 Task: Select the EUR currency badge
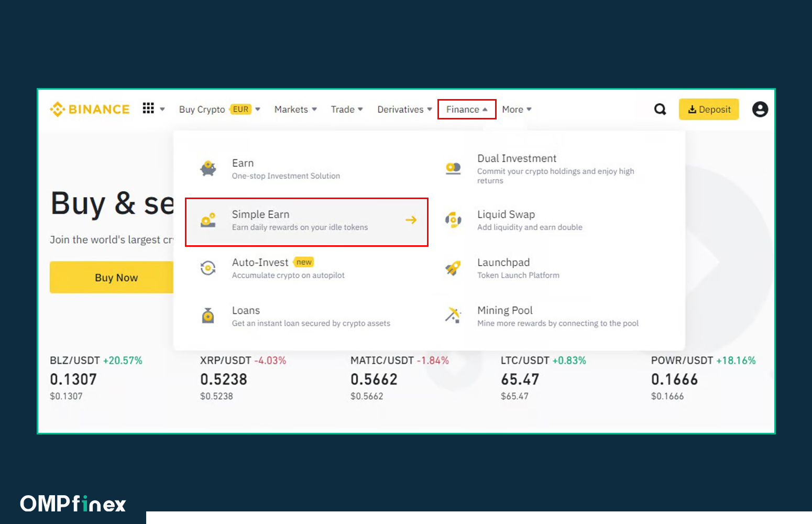click(241, 109)
